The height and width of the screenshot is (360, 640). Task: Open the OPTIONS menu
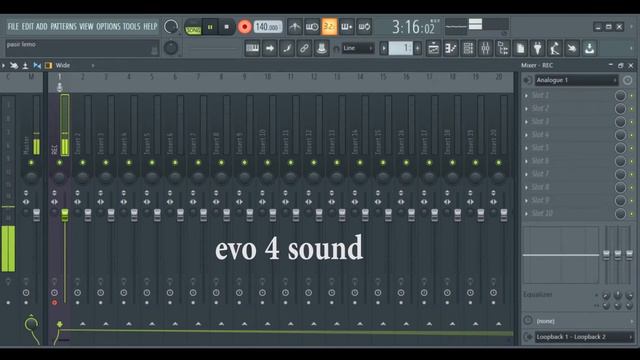[109, 27]
